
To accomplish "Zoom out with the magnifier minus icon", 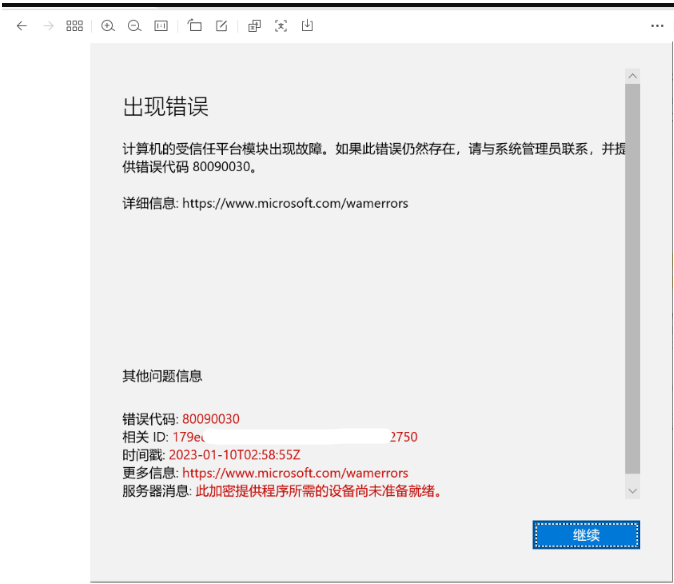I will pos(135,26).
